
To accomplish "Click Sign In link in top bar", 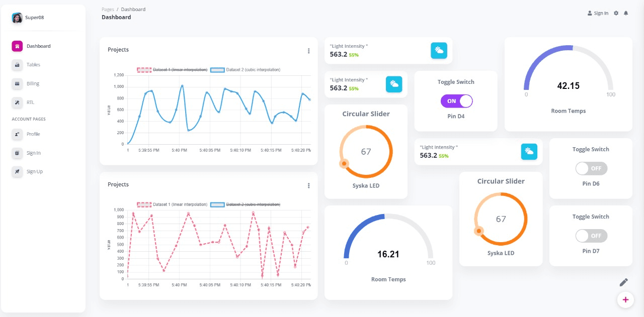I will tap(601, 13).
